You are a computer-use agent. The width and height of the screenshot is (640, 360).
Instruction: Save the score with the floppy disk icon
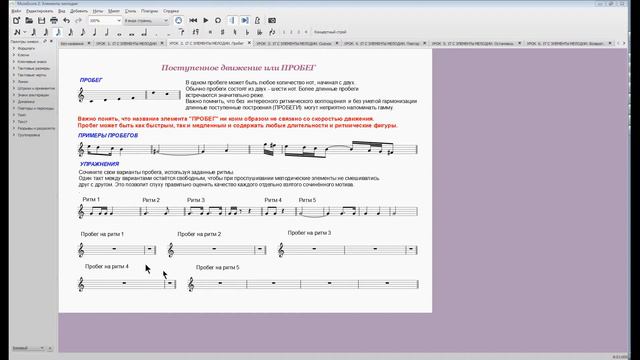pyautogui.click(x=41, y=20)
